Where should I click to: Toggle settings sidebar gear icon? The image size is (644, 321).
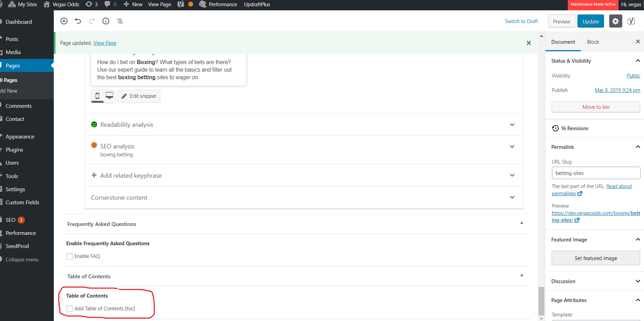pyautogui.click(x=615, y=21)
